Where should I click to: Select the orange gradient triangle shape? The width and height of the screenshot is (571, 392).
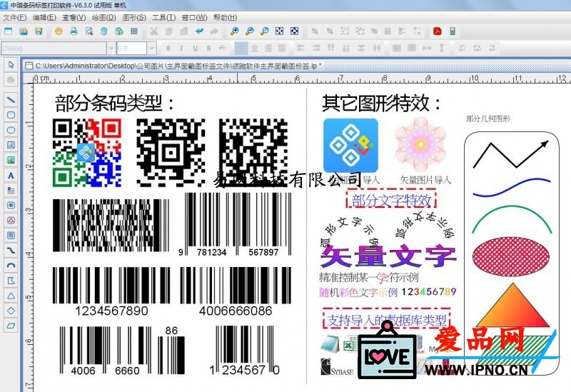(512, 306)
